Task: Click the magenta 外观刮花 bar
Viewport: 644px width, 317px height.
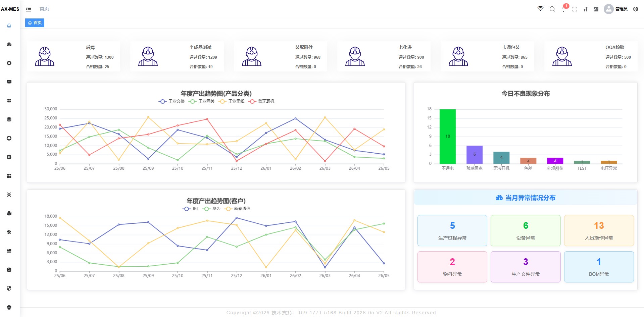Action: coord(555,161)
